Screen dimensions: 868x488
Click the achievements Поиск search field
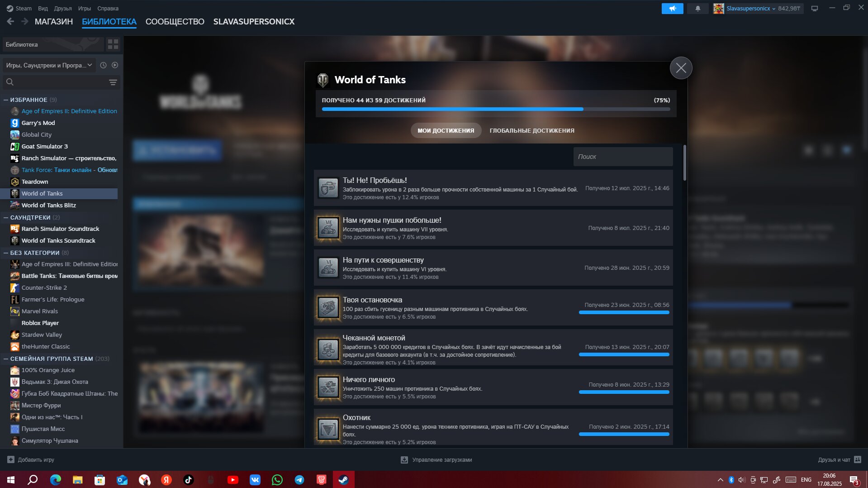(623, 157)
